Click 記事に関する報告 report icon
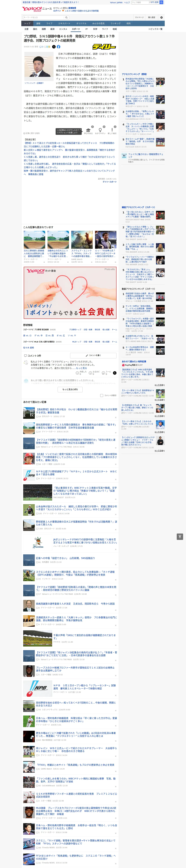This screenshot has width=186, height=868. 31,133
